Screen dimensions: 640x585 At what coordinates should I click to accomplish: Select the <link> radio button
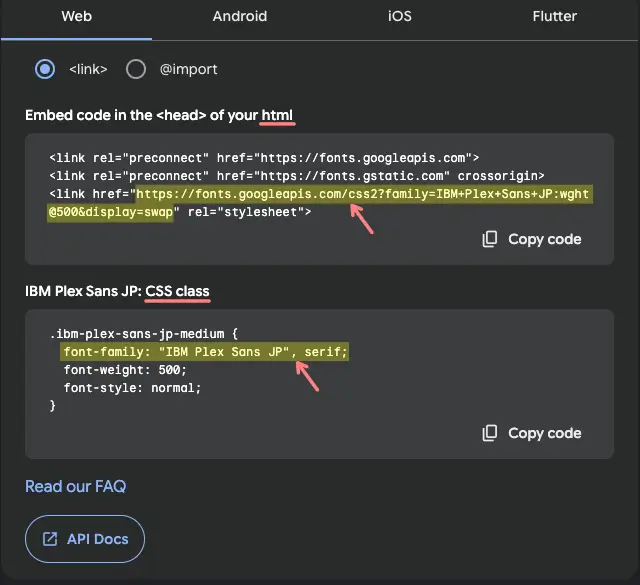[45, 69]
